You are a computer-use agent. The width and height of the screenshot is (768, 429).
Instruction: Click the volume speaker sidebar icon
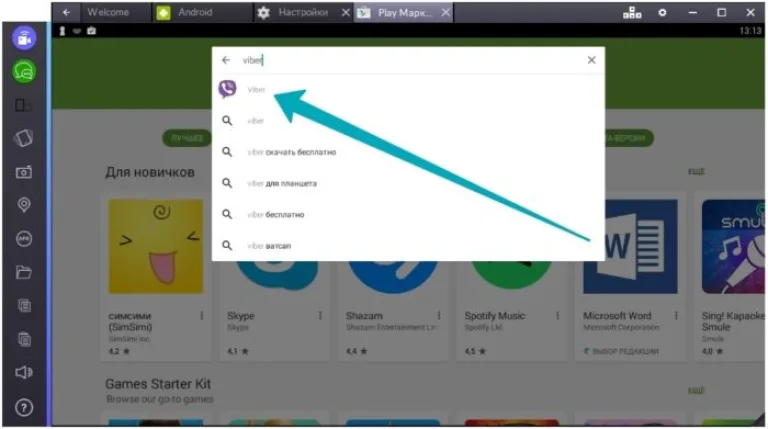(x=24, y=372)
